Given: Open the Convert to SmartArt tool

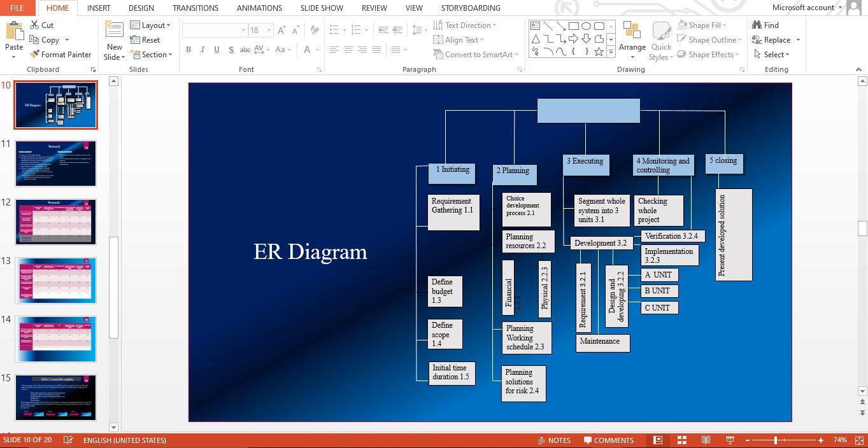Looking at the screenshot, I should click(475, 55).
